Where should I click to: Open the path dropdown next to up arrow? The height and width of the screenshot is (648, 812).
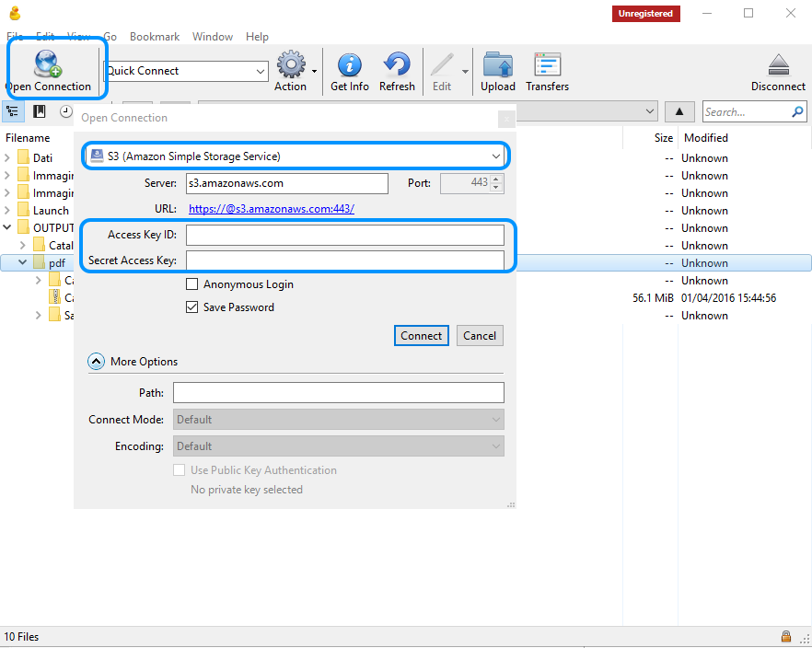tap(649, 111)
